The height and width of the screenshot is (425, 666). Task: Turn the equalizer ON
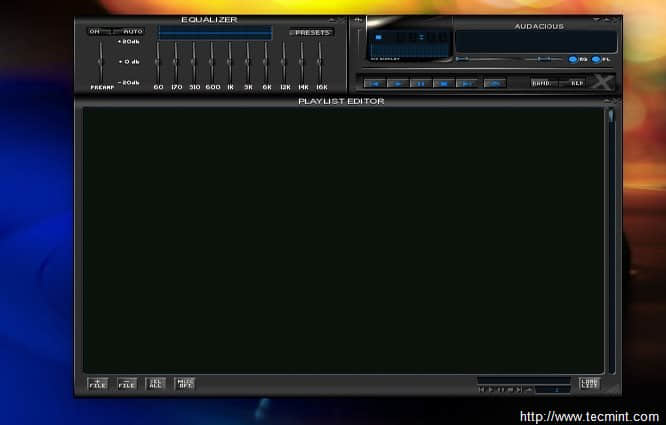[x=100, y=31]
